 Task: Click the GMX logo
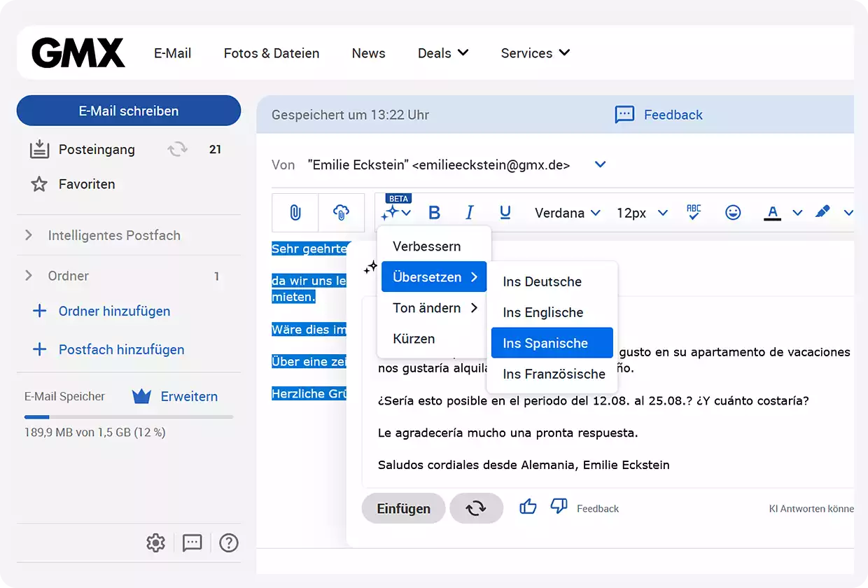tap(78, 53)
